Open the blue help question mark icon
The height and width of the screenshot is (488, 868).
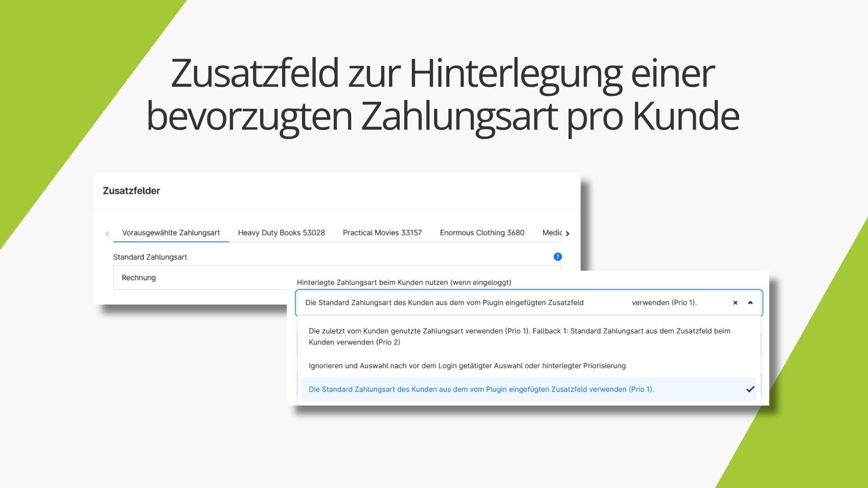(557, 257)
